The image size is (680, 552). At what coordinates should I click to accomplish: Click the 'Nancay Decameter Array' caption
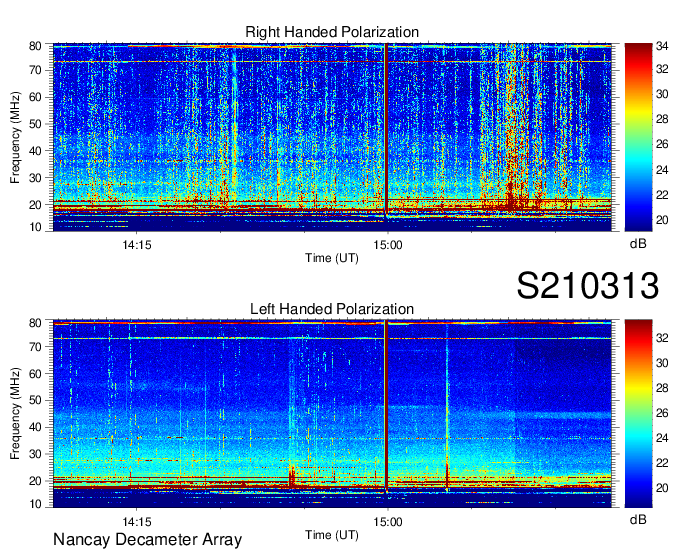pos(147,540)
